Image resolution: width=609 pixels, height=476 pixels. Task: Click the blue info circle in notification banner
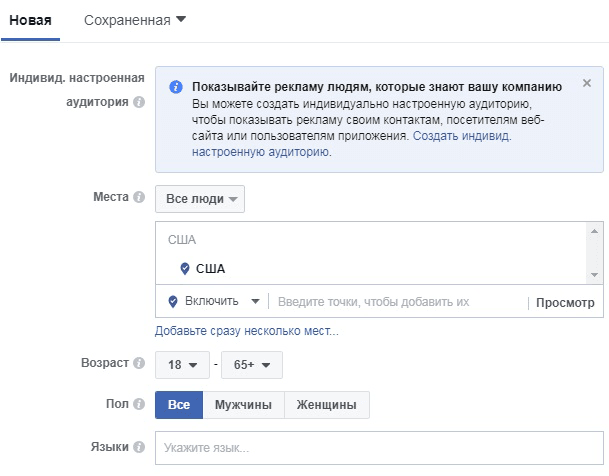(x=176, y=87)
